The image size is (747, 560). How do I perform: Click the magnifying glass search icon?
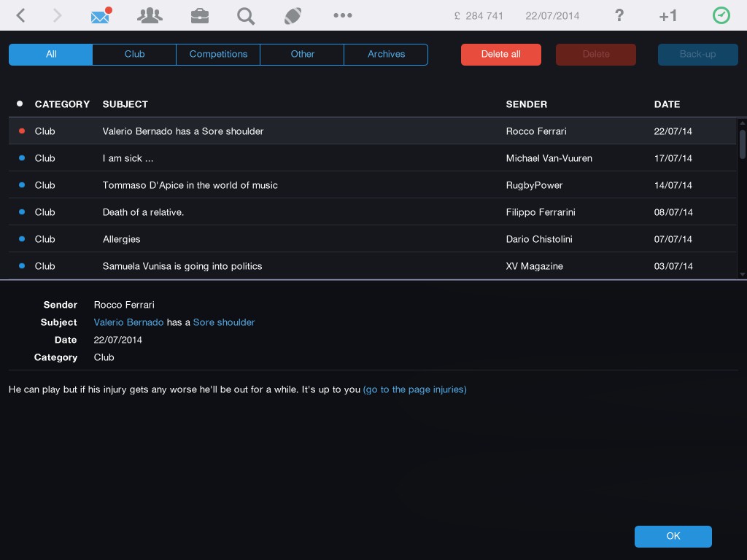pyautogui.click(x=246, y=15)
